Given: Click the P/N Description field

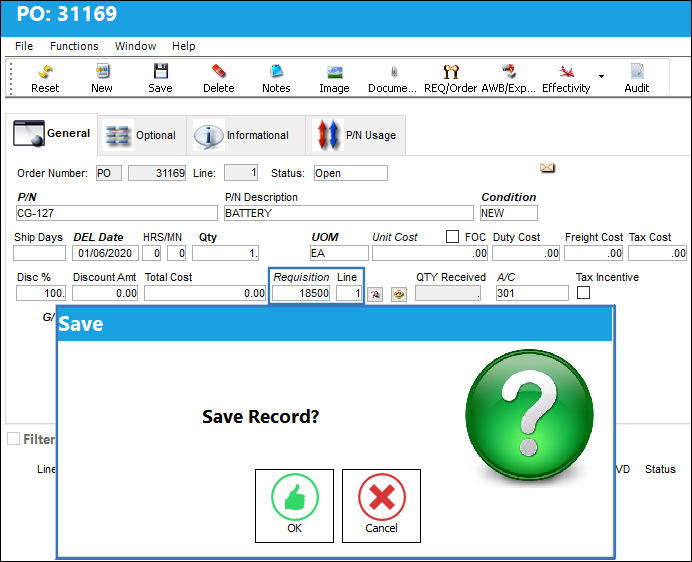Looking at the screenshot, I should point(349,213).
